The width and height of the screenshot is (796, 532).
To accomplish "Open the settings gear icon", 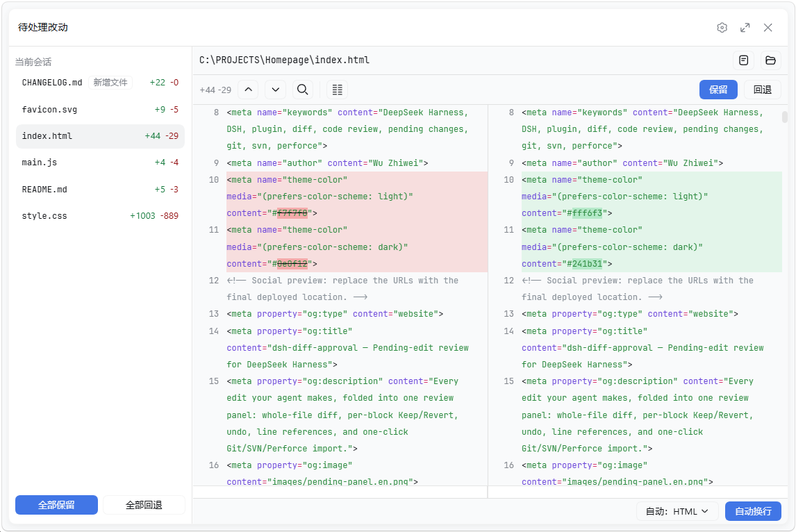I will pos(722,27).
